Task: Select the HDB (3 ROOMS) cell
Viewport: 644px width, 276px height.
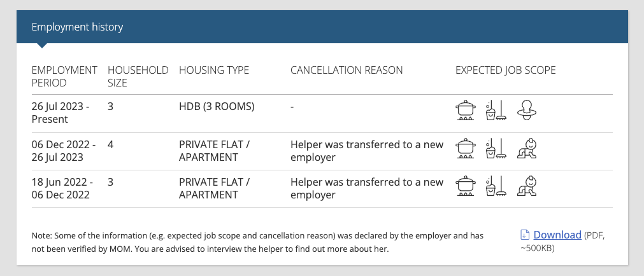Action: [x=217, y=107]
